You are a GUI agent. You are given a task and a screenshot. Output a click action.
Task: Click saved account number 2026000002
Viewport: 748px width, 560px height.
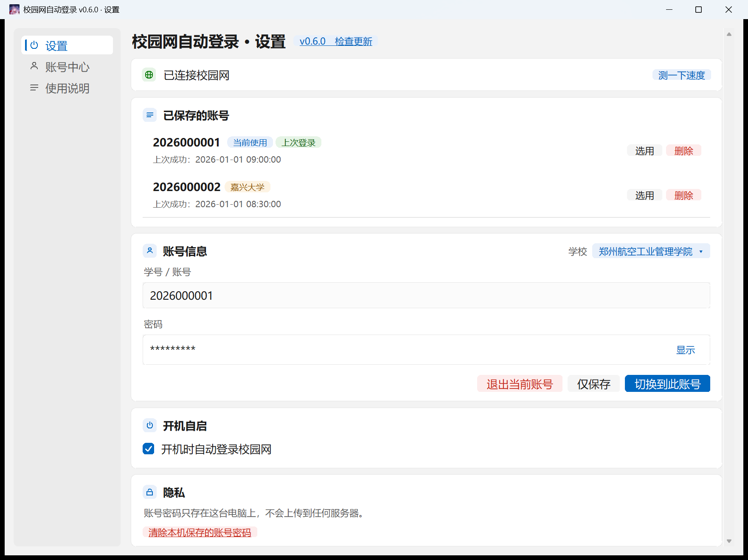point(187,187)
